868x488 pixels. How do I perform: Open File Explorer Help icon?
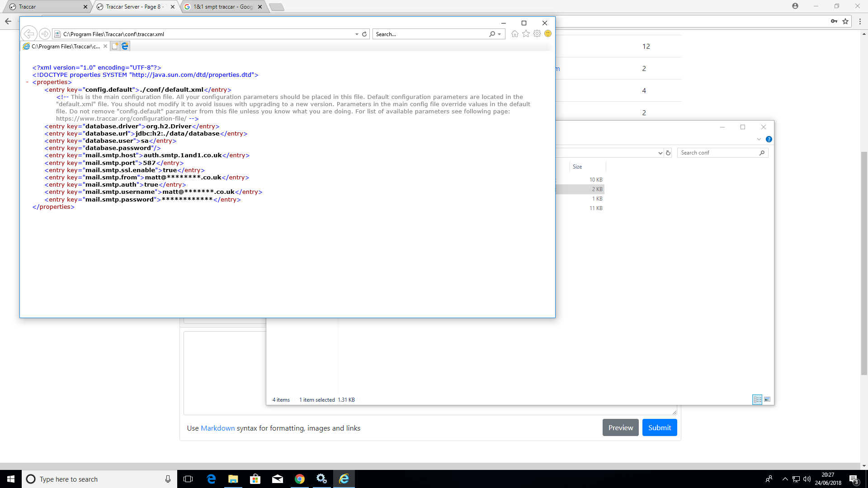[x=769, y=139]
